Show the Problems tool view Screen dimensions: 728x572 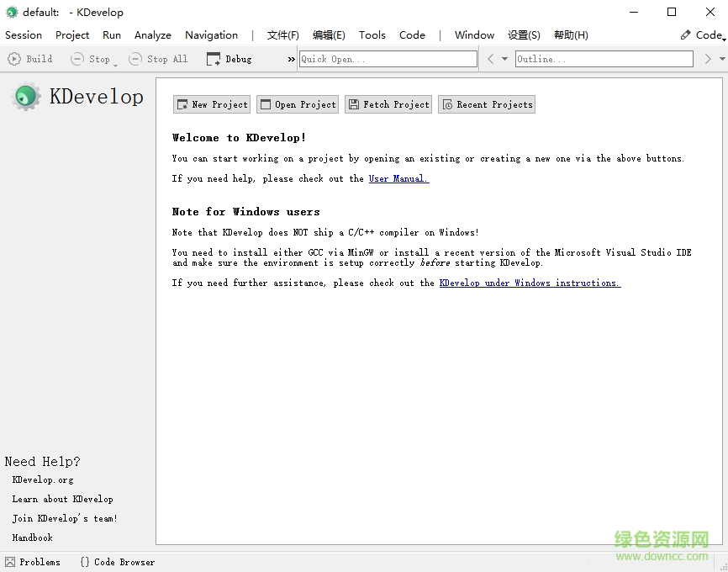(33, 562)
